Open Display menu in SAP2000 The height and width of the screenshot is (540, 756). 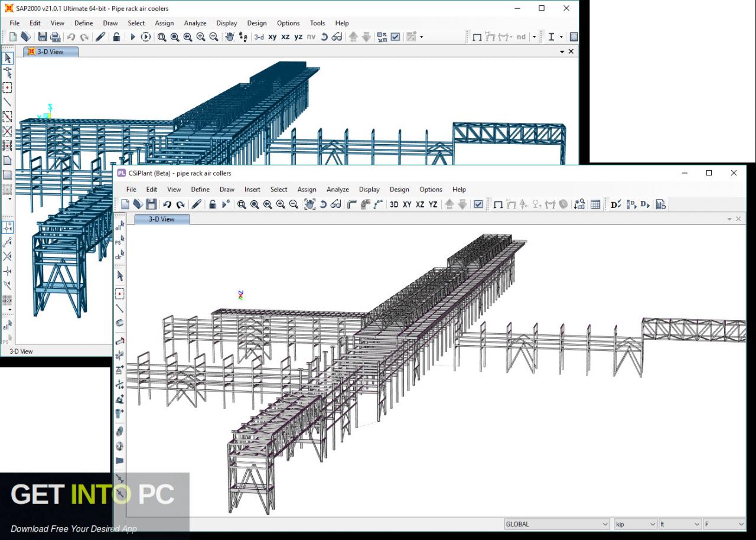click(226, 23)
